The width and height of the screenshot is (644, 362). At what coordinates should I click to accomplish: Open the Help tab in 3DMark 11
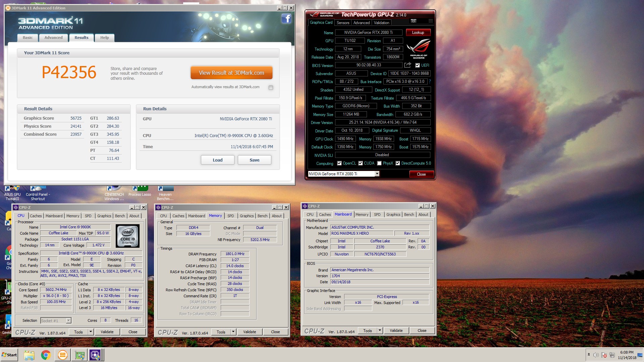(105, 38)
